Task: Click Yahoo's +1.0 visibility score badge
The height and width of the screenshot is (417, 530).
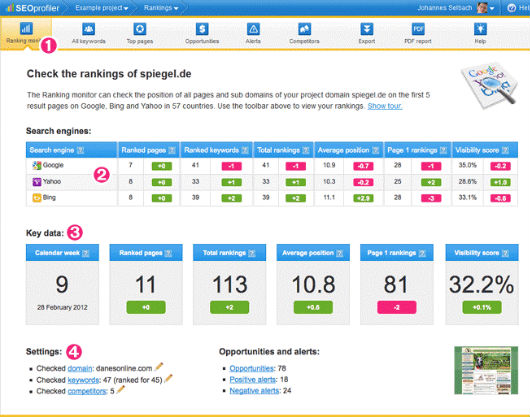Action: (x=501, y=182)
